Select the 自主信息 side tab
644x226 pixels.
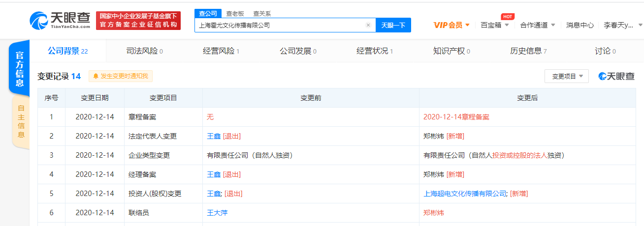pos(21,121)
